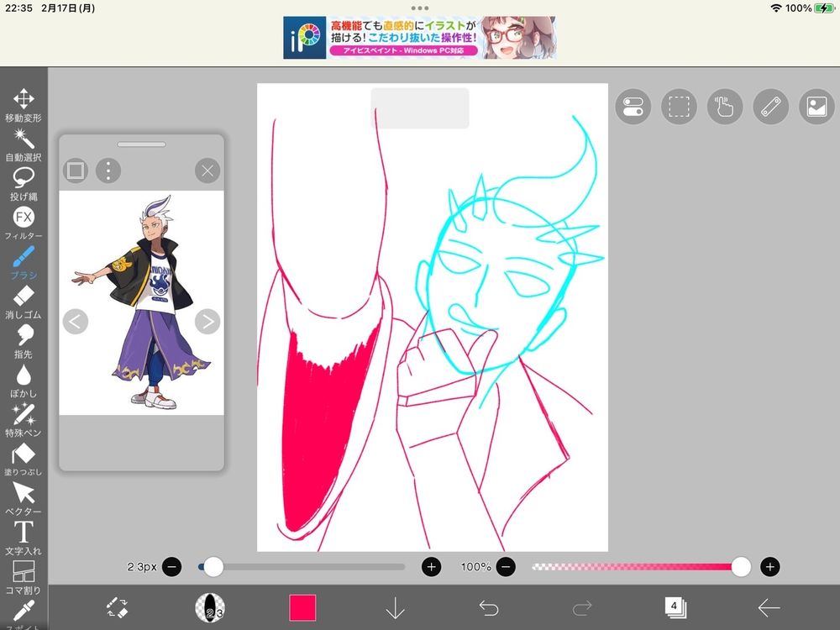840x630 pixels.
Task: Select the Transform (移動変形) tool
Action: click(24, 105)
